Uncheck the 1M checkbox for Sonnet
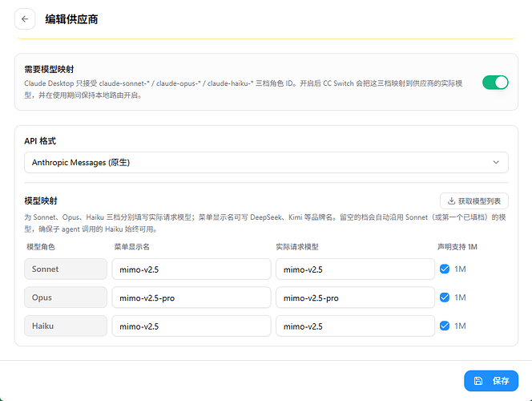This screenshot has width=532, height=401. (445, 269)
